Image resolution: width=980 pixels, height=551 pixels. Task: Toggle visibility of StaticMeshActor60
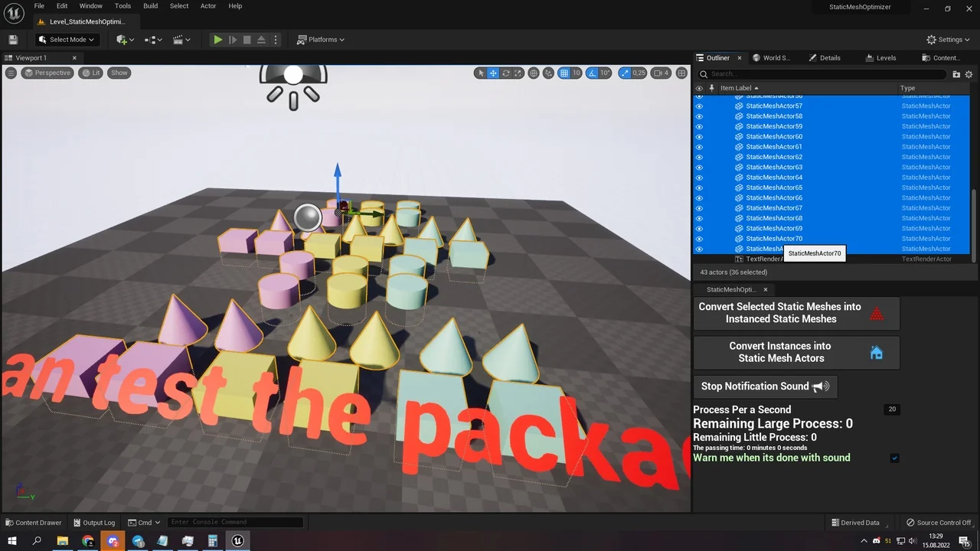(x=699, y=136)
